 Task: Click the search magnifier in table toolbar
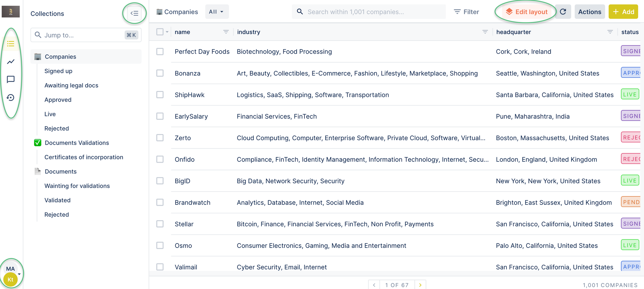tap(300, 12)
